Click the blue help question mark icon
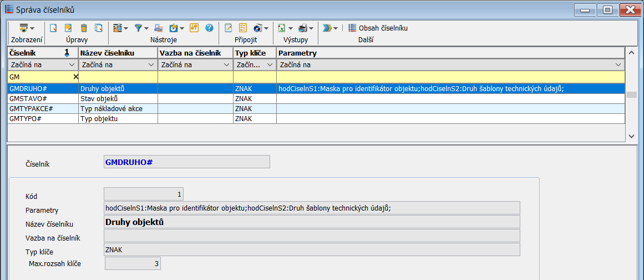The height and width of the screenshot is (280, 644). click(x=209, y=28)
